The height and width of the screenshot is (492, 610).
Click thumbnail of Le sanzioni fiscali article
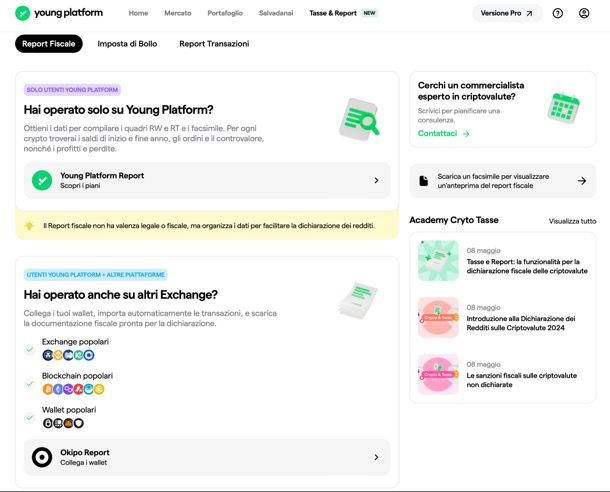[x=438, y=374]
